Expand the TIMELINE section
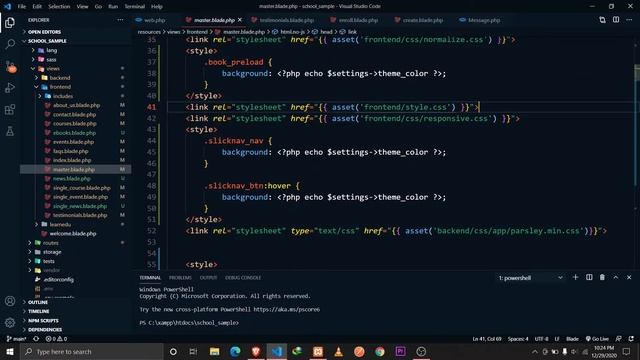 (x=37, y=311)
